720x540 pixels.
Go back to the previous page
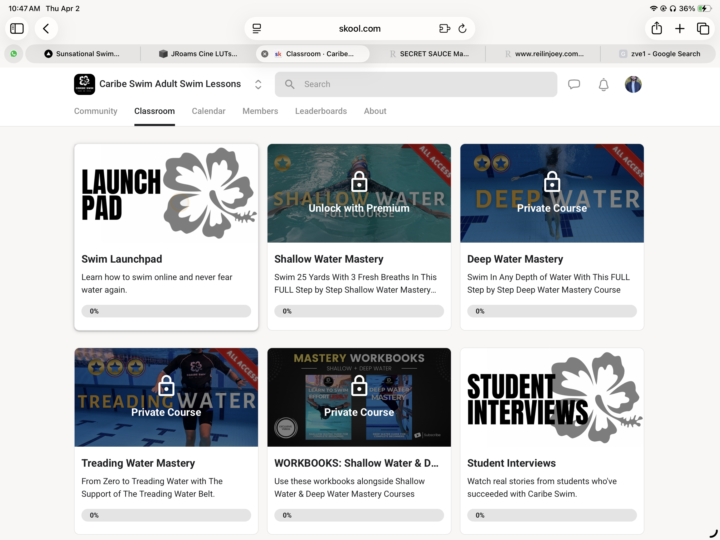pos(46,28)
